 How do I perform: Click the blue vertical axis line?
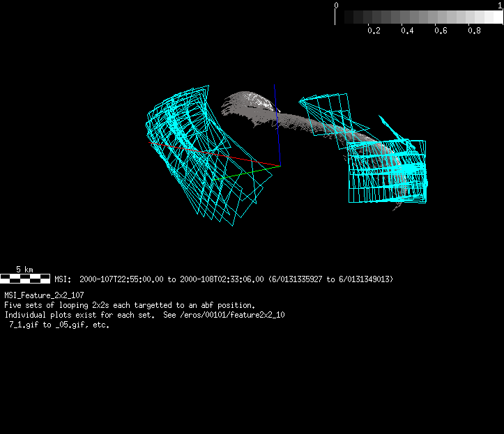[276, 125]
